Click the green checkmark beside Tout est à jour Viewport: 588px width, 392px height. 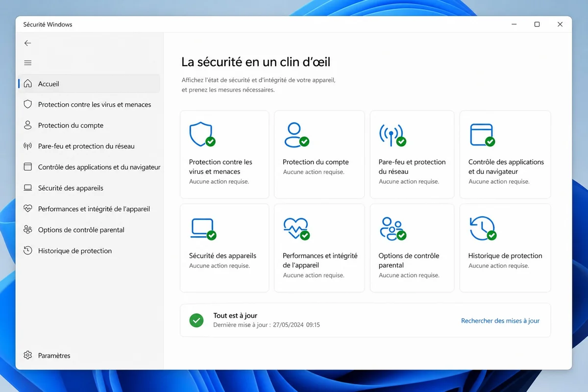(x=196, y=320)
